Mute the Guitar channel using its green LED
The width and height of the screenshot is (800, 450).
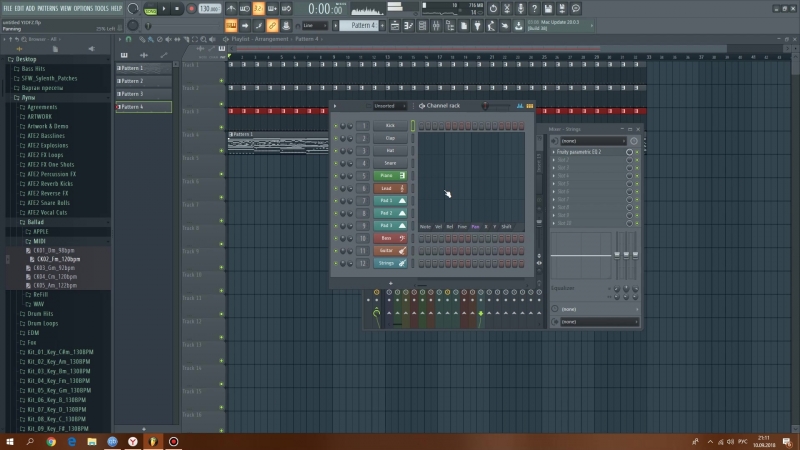(x=336, y=251)
